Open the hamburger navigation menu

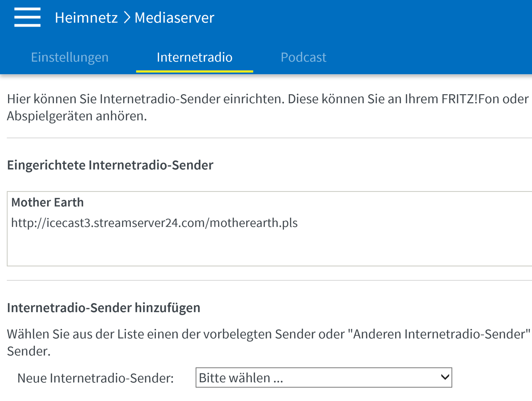[x=27, y=17]
